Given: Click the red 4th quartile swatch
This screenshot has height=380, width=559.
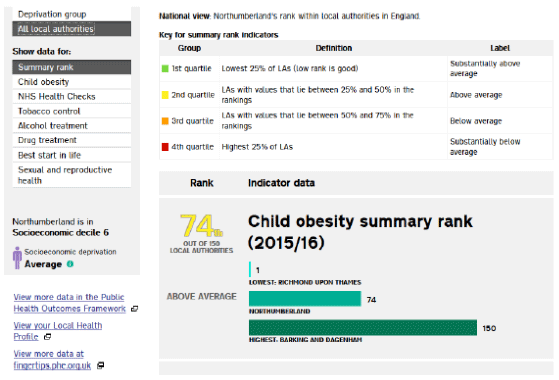Looking at the screenshot, I should 165,147.
